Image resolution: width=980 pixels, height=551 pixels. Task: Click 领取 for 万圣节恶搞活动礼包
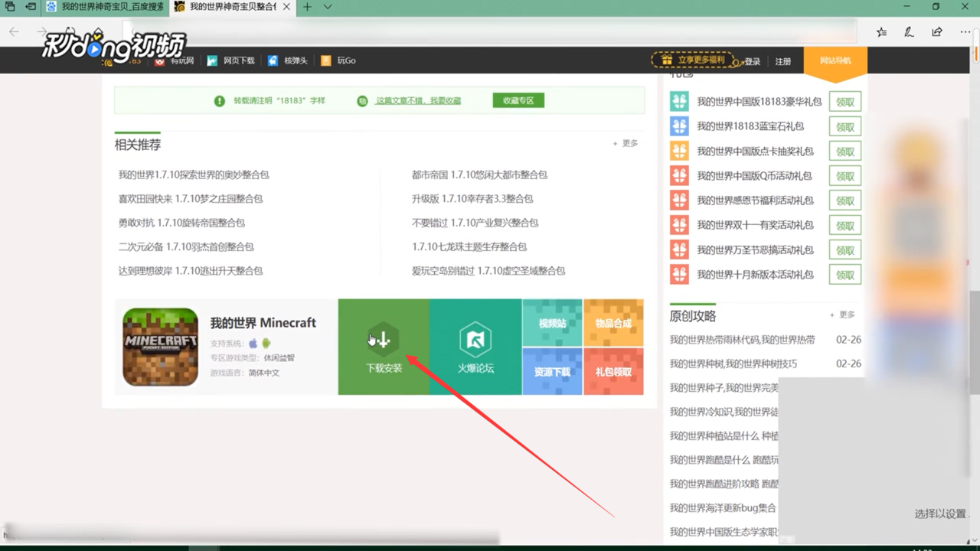[x=845, y=250]
